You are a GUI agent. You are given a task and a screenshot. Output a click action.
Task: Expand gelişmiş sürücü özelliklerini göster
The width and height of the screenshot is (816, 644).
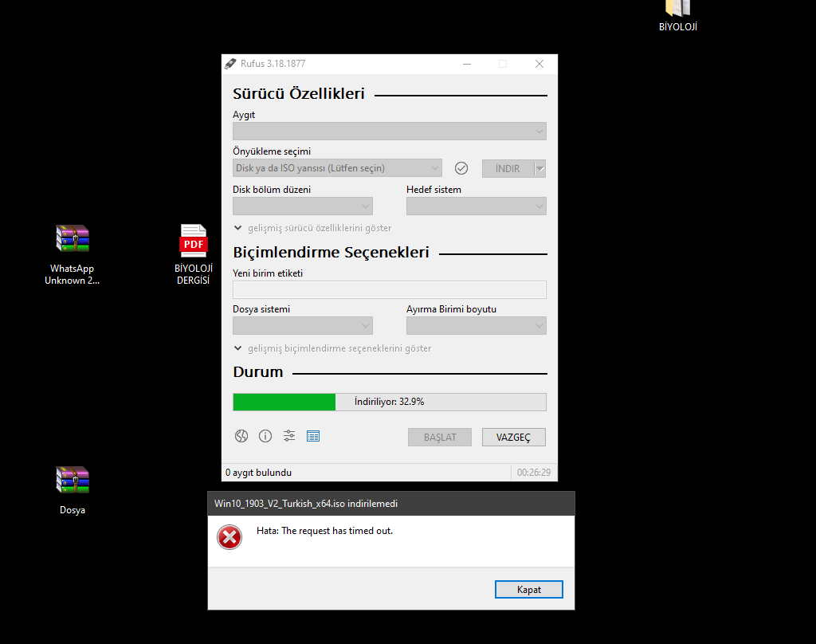pos(312,228)
